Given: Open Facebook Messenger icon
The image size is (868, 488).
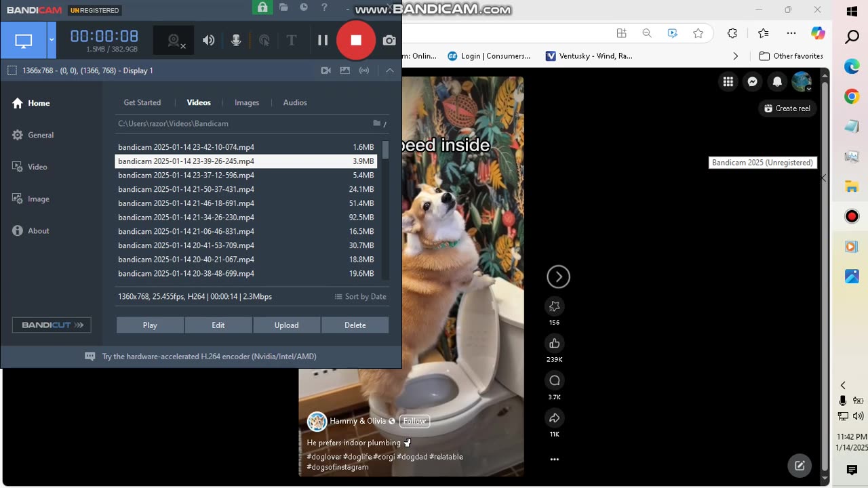Looking at the screenshot, I should coord(752,81).
